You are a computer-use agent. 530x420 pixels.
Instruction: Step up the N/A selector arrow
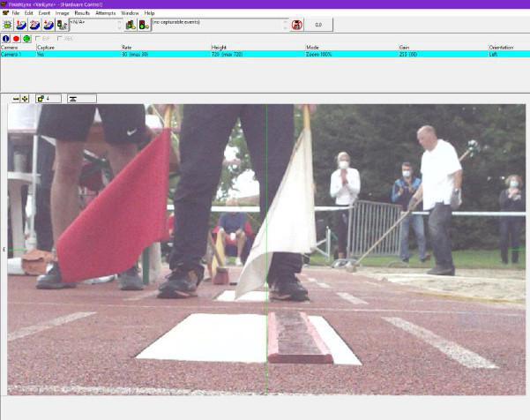pos(119,23)
